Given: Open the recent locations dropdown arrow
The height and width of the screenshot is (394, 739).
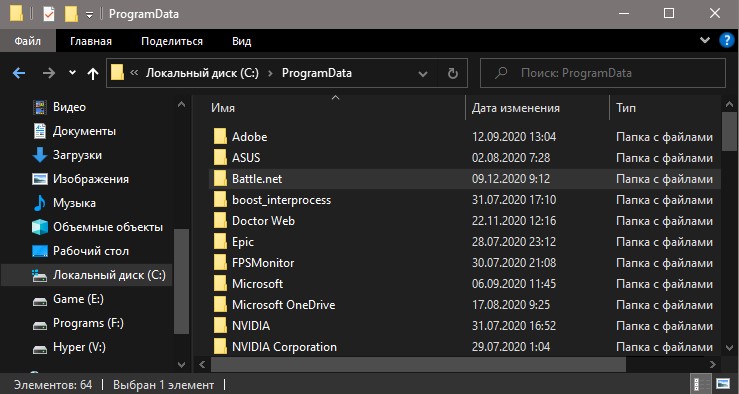Looking at the screenshot, I should pyautogui.click(x=72, y=73).
